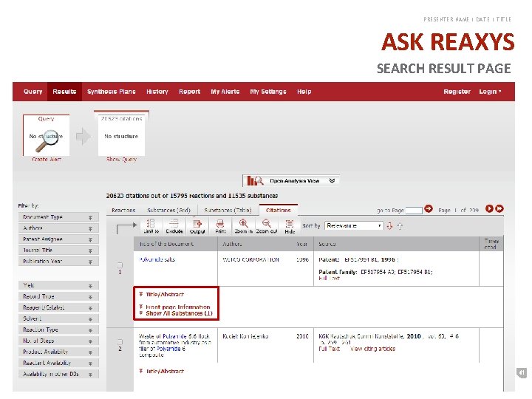The image size is (532, 399).
Task: Open the My Alerts menu item
Action: [x=225, y=92]
